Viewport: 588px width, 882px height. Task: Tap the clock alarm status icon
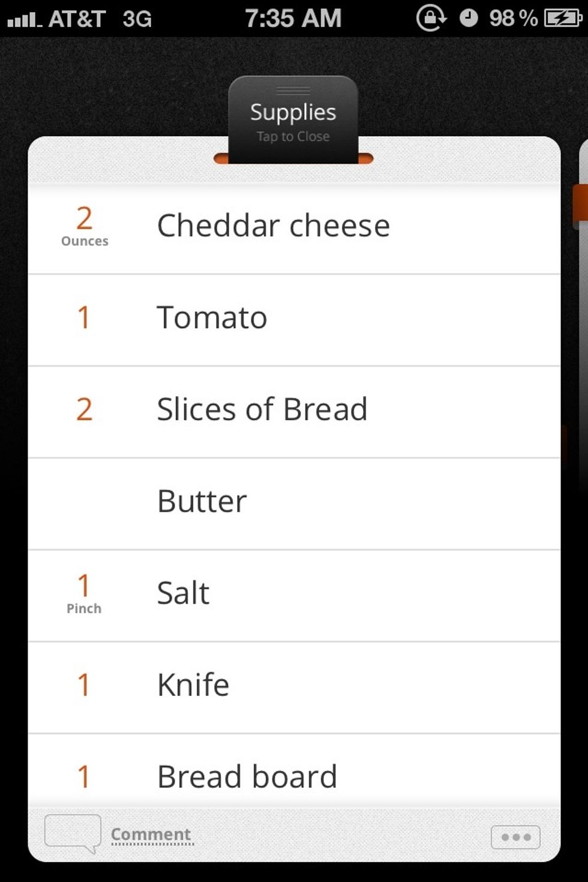(469, 19)
